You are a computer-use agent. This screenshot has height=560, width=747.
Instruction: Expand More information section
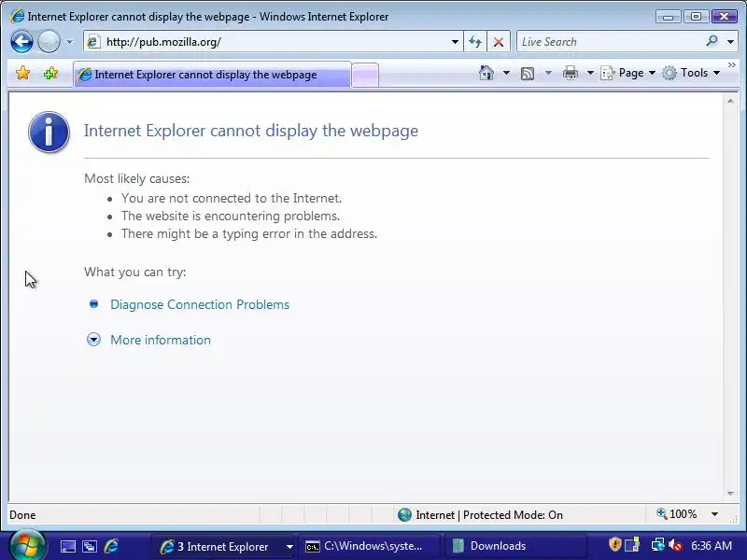(x=94, y=340)
